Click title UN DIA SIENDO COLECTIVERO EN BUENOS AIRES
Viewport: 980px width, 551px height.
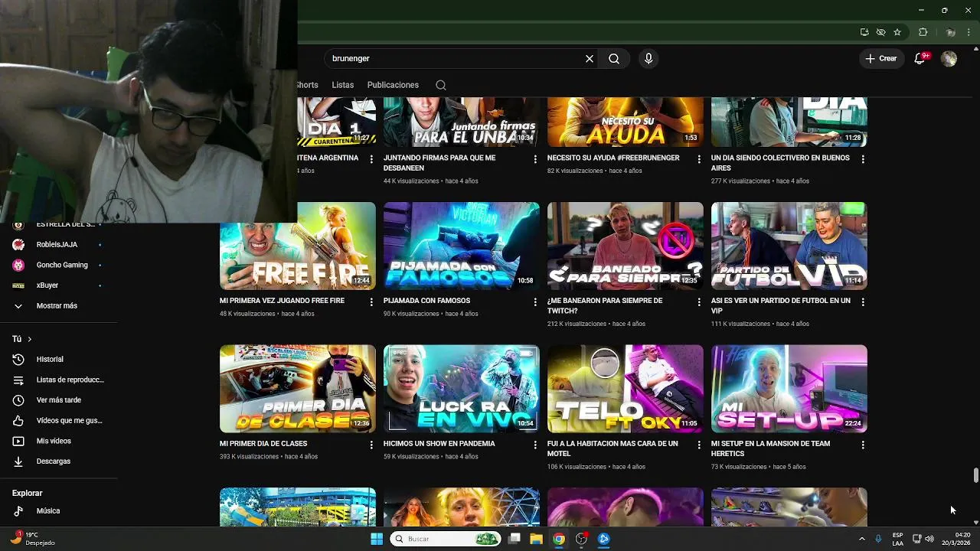coord(780,163)
